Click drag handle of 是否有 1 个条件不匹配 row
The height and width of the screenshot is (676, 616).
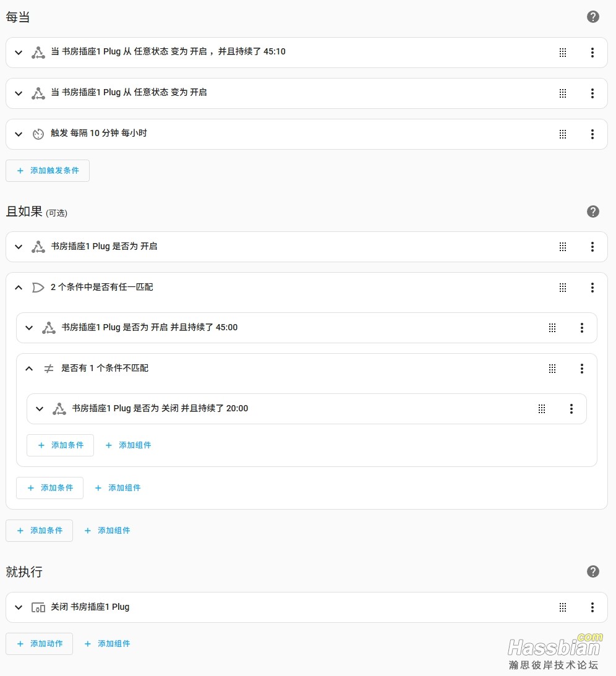[x=552, y=369]
